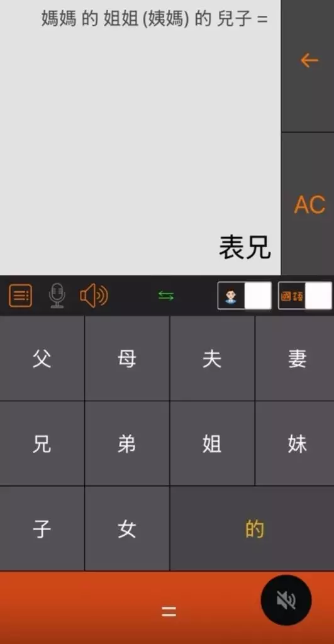Select the 兄 key
The image size is (334, 644).
[x=42, y=443]
